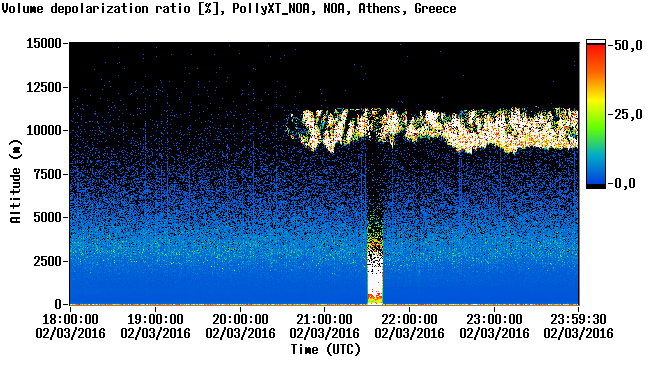Image resolution: width=665 pixels, height=389 pixels.
Task: Select the 23:00:00 time marker label
Action: click(x=494, y=319)
